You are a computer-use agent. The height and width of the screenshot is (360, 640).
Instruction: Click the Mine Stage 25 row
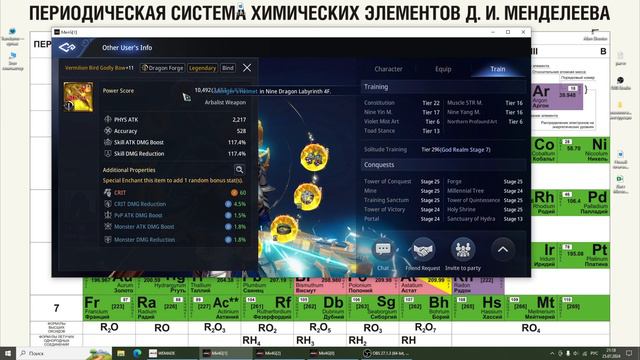pyautogui.click(x=402, y=191)
